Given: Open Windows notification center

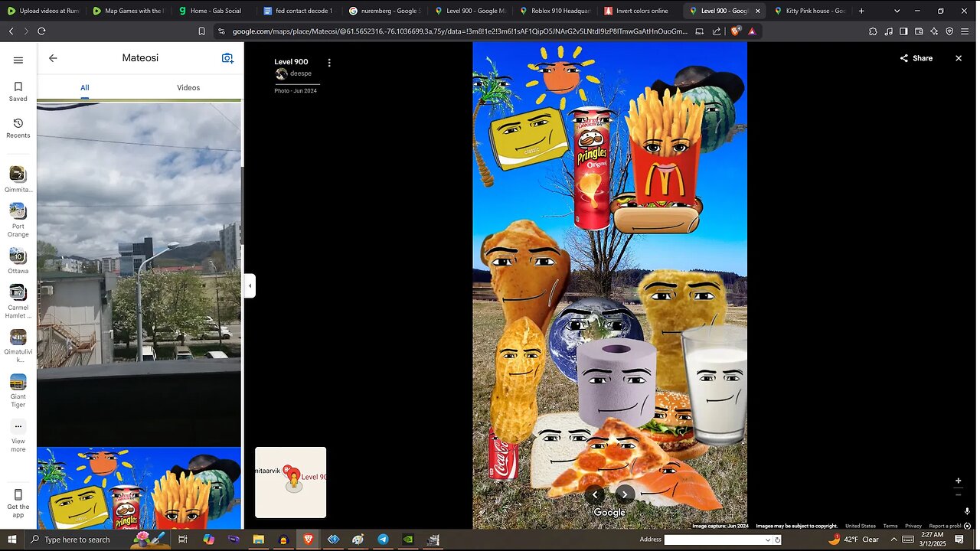Looking at the screenshot, I should point(959,540).
